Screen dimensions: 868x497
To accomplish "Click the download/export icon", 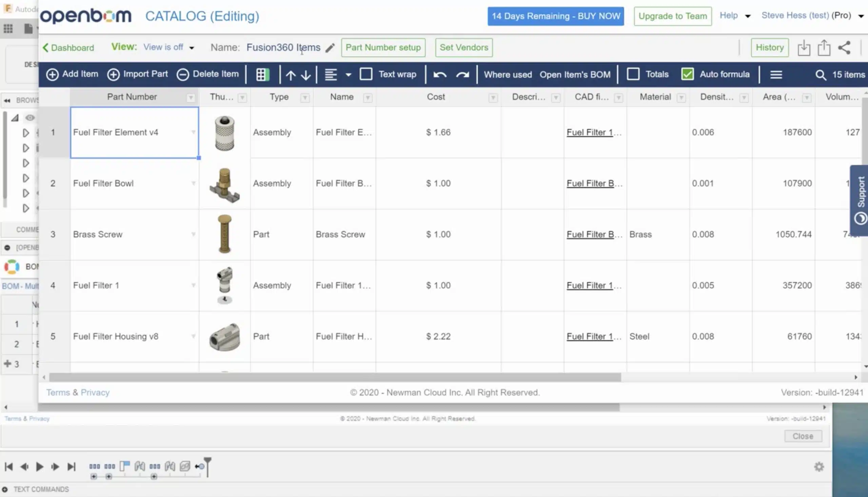I will coord(804,48).
